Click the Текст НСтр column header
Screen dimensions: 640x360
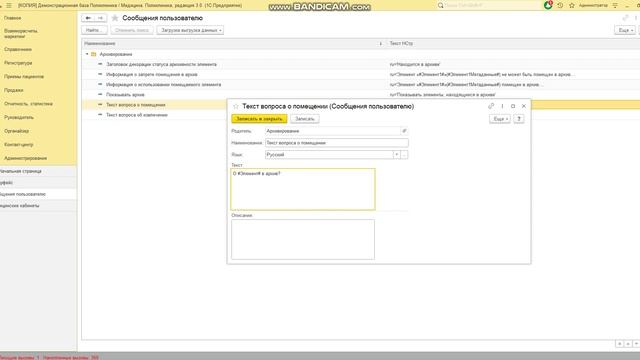click(x=513, y=43)
